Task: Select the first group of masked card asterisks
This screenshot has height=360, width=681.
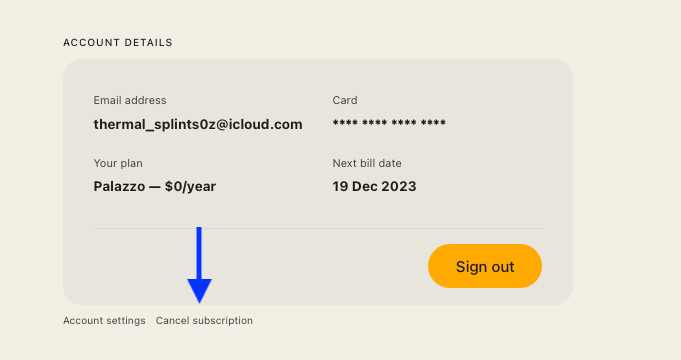Action: 345,122
